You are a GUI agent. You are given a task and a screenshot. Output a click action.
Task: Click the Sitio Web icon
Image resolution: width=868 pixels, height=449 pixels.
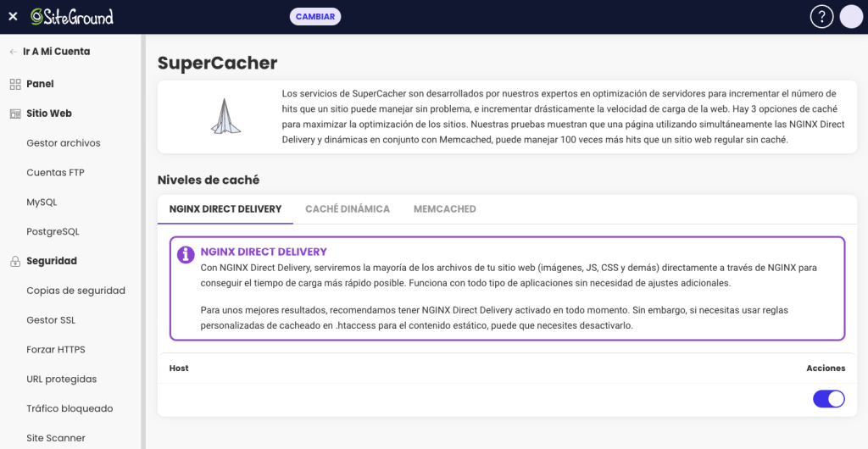click(x=15, y=114)
